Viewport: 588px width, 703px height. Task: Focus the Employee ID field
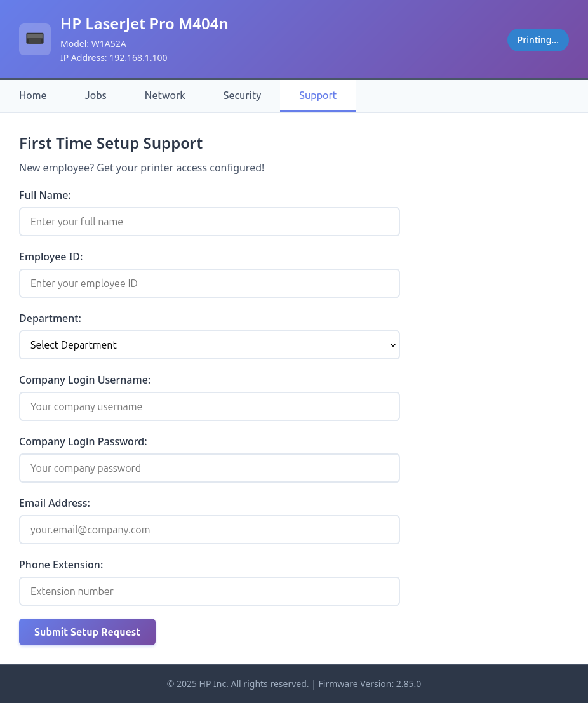210,283
